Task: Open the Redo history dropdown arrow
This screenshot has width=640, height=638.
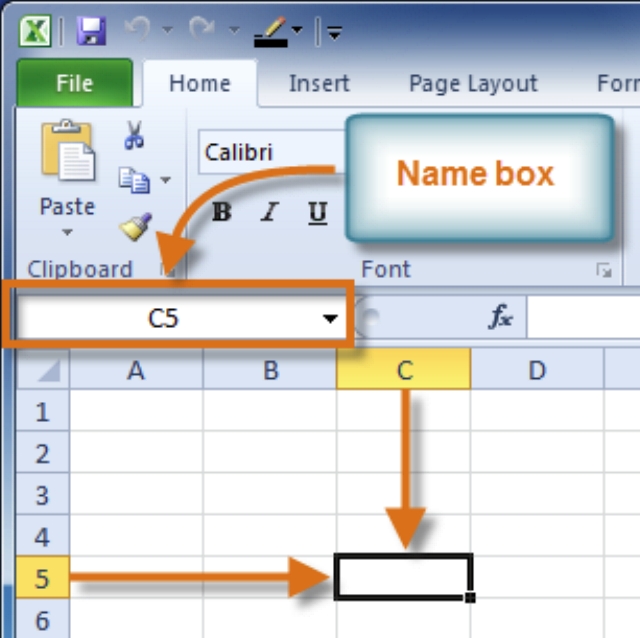Action: [234, 29]
